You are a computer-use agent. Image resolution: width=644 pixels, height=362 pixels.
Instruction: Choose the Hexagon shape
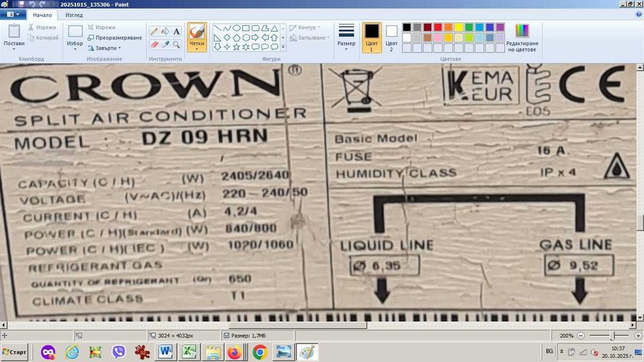(246, 38)
